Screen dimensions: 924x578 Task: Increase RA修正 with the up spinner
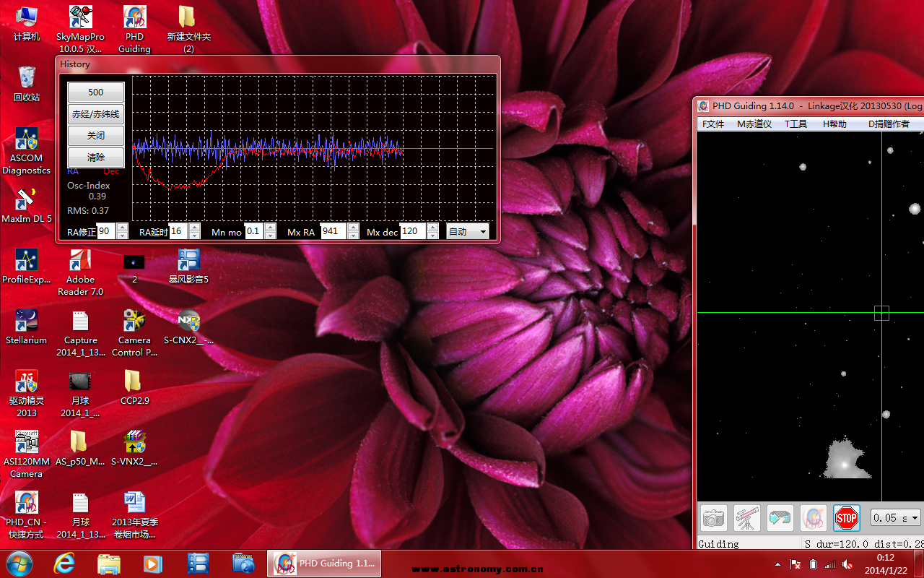tap(122, 228)
